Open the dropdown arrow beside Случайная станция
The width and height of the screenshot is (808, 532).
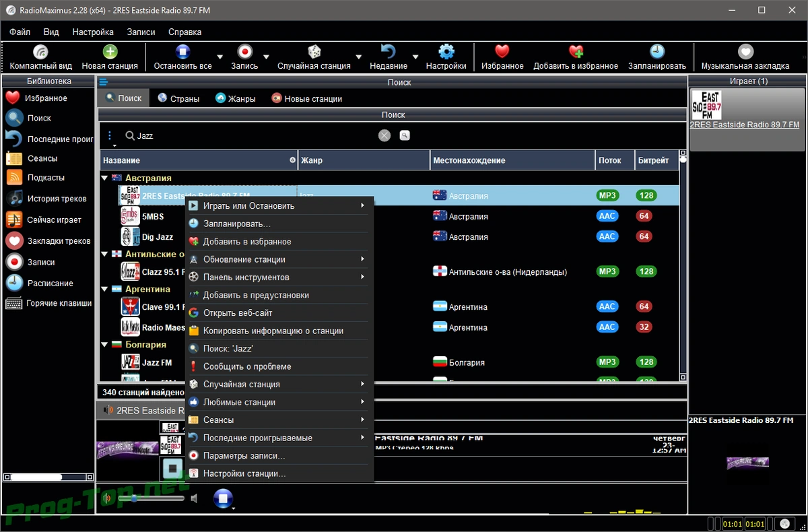pos(359,57)
